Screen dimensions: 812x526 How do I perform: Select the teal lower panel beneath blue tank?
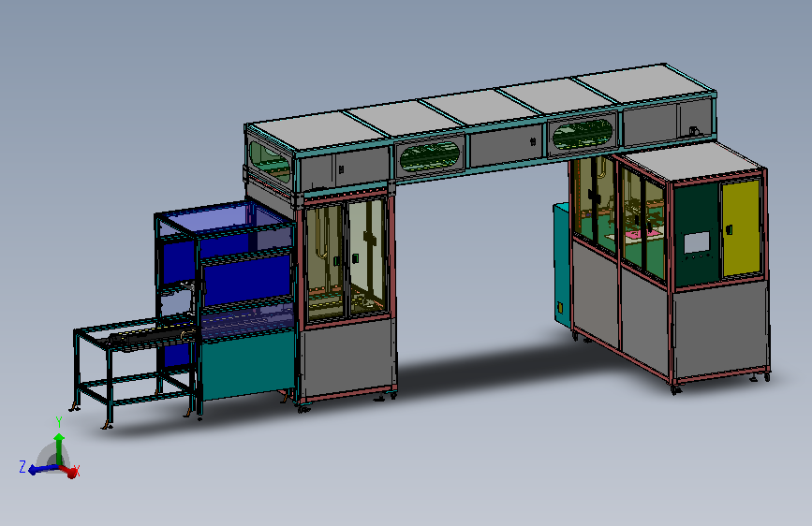247,365
